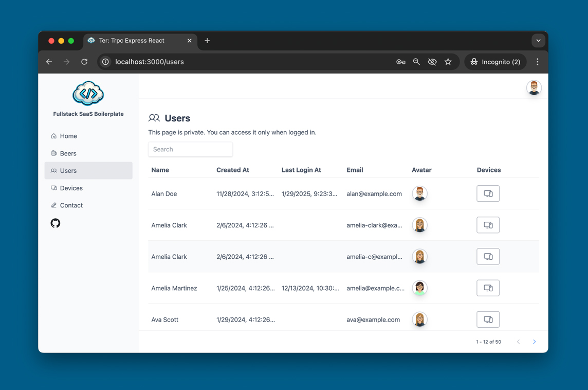Click the browser back arrow
Image resolution: width=588 pixels, height=390 pixels.
click(49, 62)
